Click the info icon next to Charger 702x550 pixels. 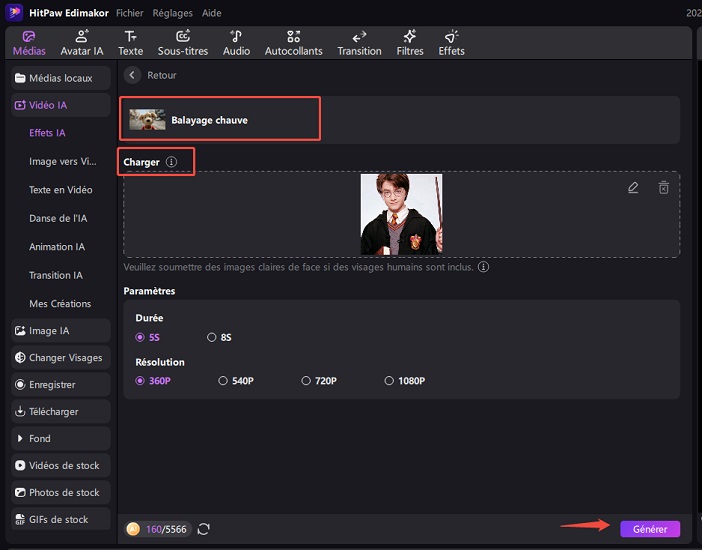(171, 162)
